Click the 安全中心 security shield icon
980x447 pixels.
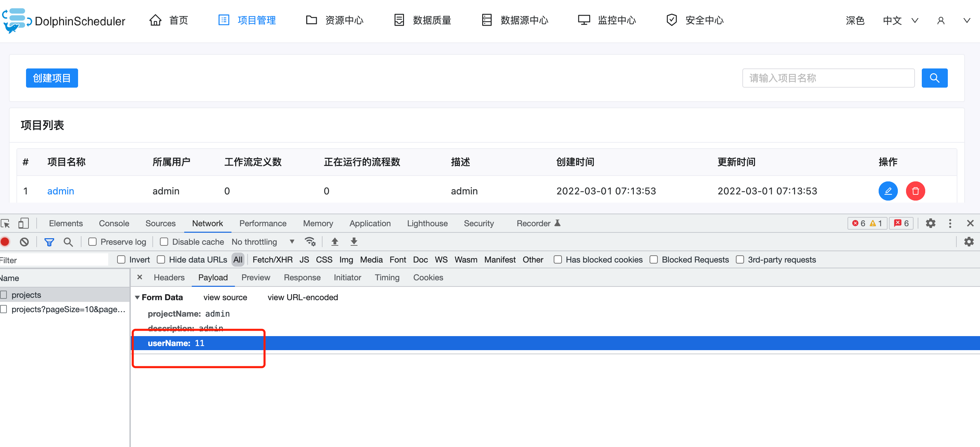pyautogui.click(x=671, y=20)
